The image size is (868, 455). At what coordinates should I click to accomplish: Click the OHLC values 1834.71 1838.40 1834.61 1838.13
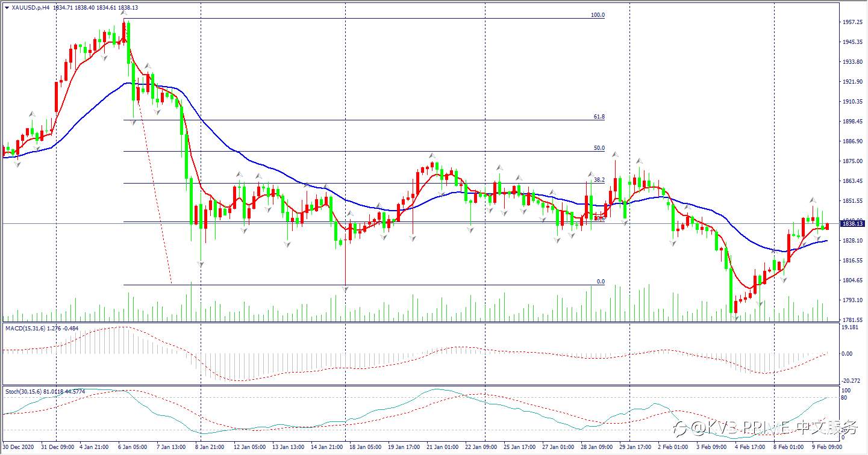pos(95,7)
